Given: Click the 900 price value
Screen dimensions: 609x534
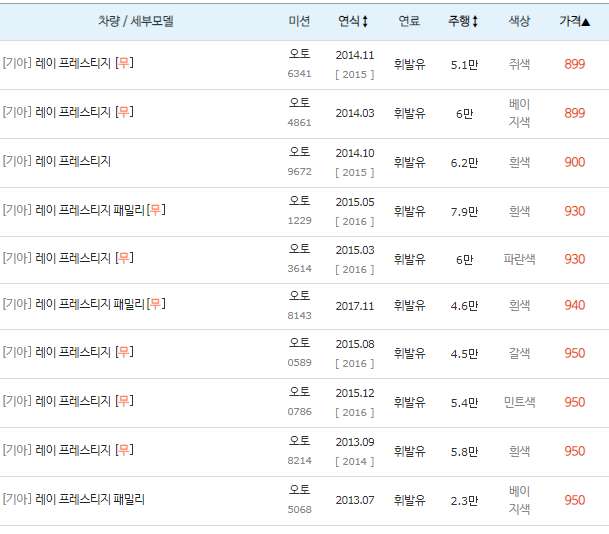Looking at the screenshot, I should tap(574, 162).
